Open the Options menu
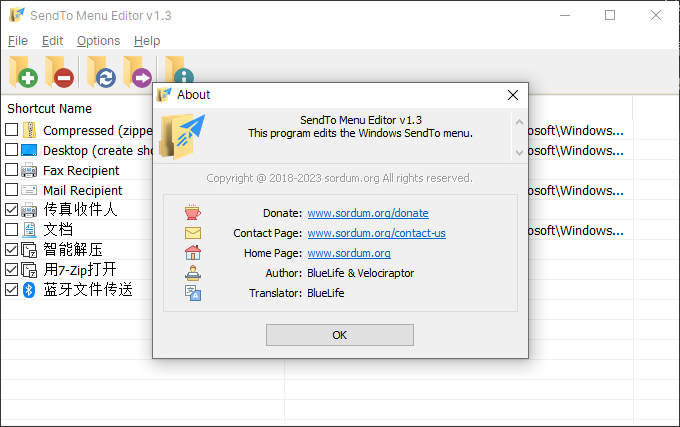 (x=98, y=41)
